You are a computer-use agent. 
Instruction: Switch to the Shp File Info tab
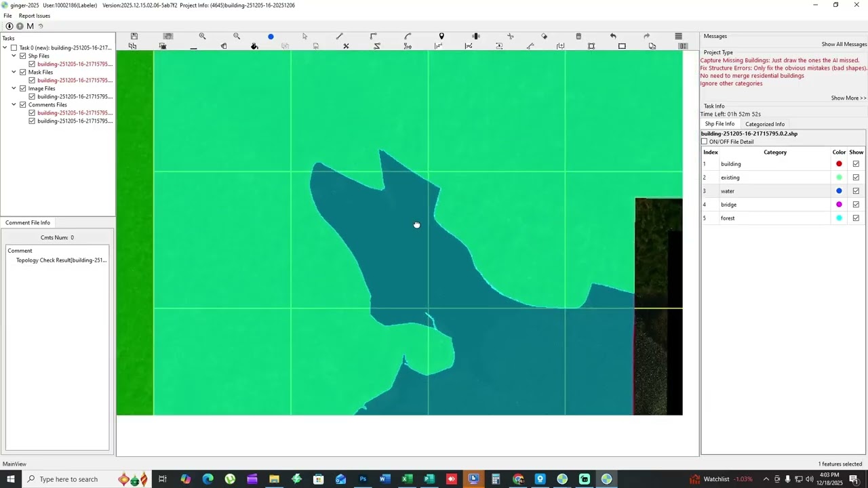tap(719, 124)
